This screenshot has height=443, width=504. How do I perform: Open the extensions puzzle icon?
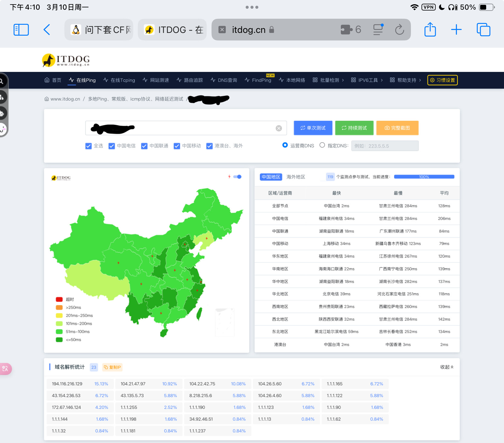coord(347,30)
